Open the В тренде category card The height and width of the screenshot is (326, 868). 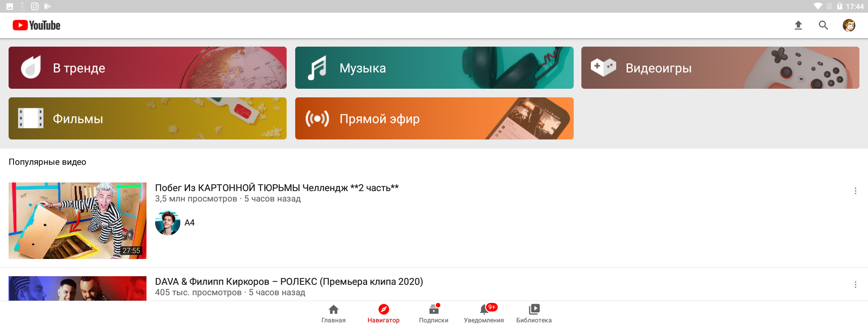(x=147, y=68)
